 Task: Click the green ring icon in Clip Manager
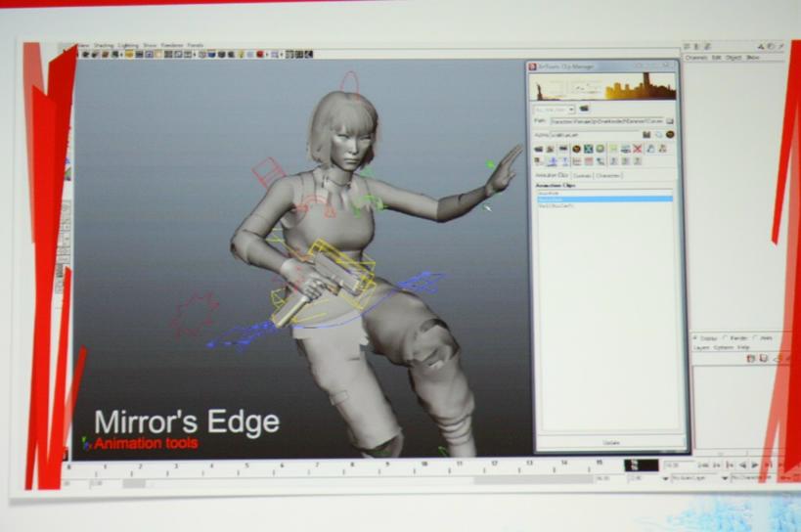click(600, 149)
